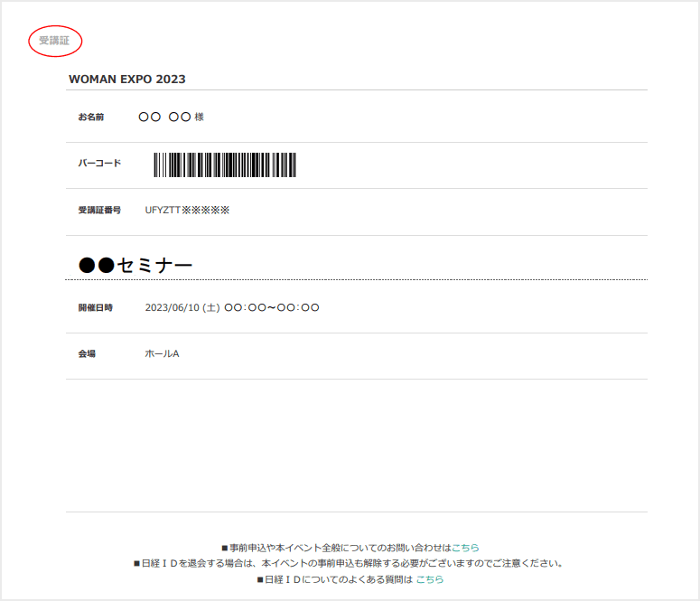Click the 受講証 label at top left
Screen dimensions: 700x601
(54, 41)
